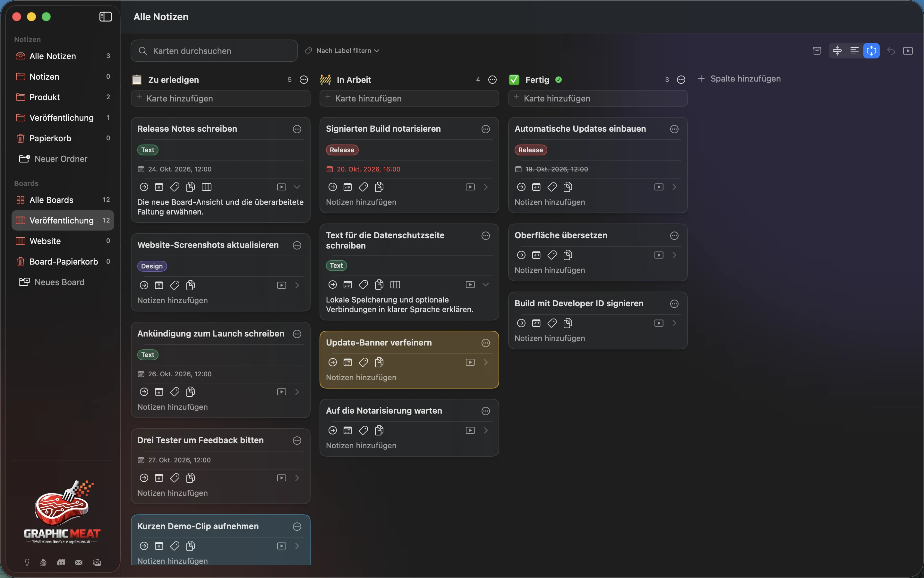Select 'Alle Boards' in the sidebar

click(x=63, y=200)
